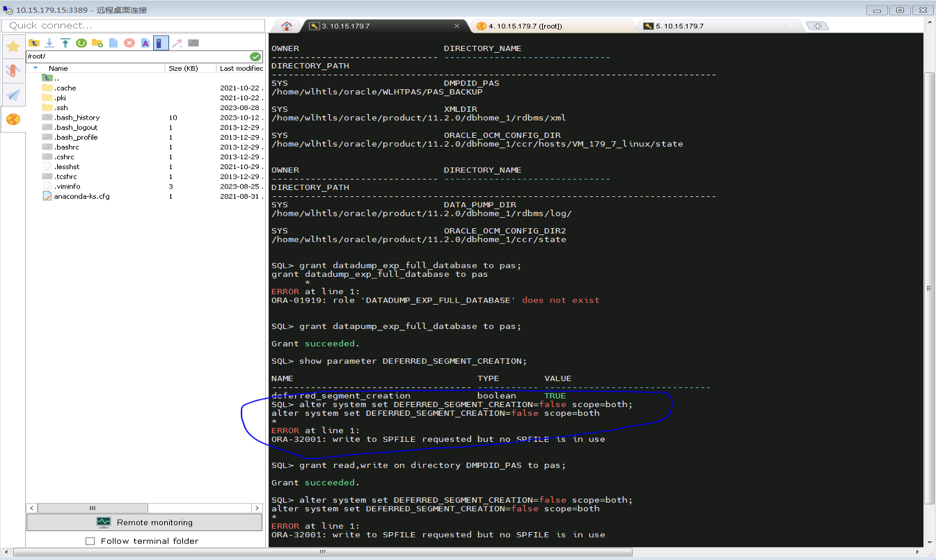This screenshot has width=936, height=560.
Task: Open a new tab with plus button
Action: [x=817, y=26]
